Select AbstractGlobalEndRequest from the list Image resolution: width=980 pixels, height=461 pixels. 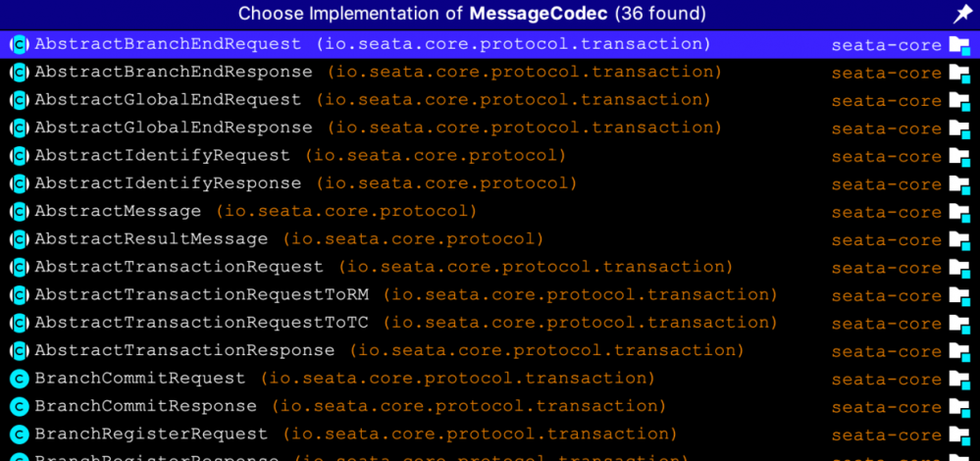pyautogui.click(x=168, y=100)
